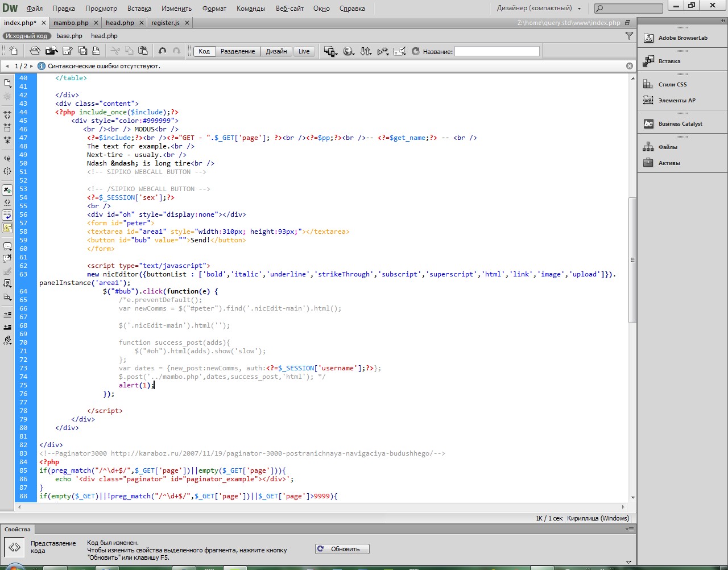The height and width of the screenshot is (570, 728).
Task: Open the Вставка menu
Action: [139, 9]
